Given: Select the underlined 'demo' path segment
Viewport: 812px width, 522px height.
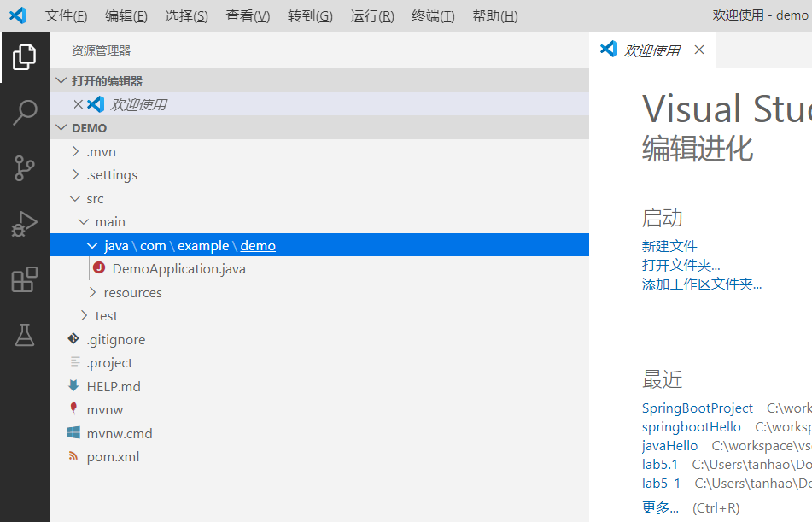Looking at the screenshot, I should 258,246.
